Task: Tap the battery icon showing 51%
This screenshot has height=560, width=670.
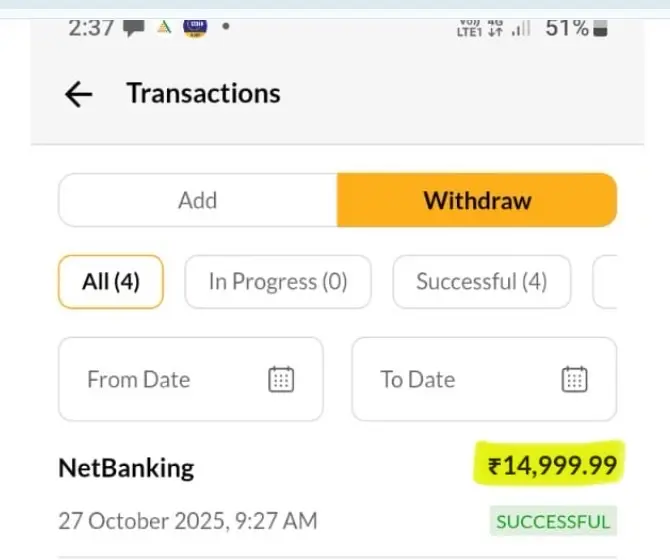Action: [x=600, y=28]
